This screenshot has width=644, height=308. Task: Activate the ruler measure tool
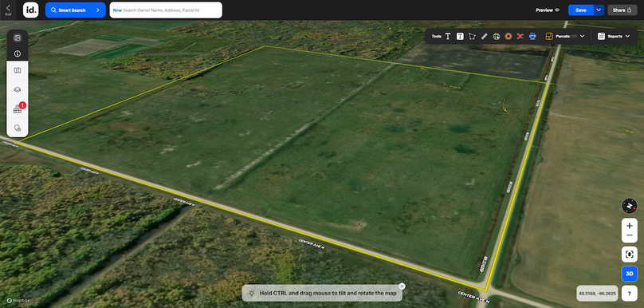click(485, 36)
